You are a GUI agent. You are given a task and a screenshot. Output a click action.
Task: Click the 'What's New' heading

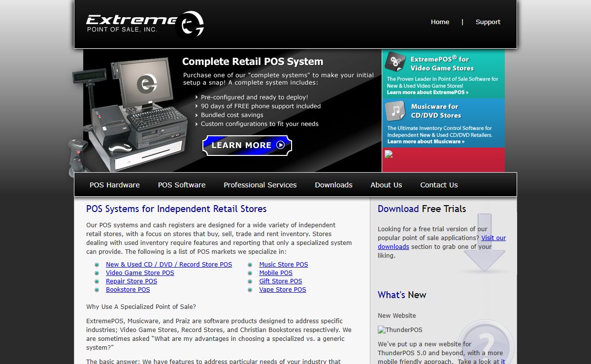click(x=402, y=295)
